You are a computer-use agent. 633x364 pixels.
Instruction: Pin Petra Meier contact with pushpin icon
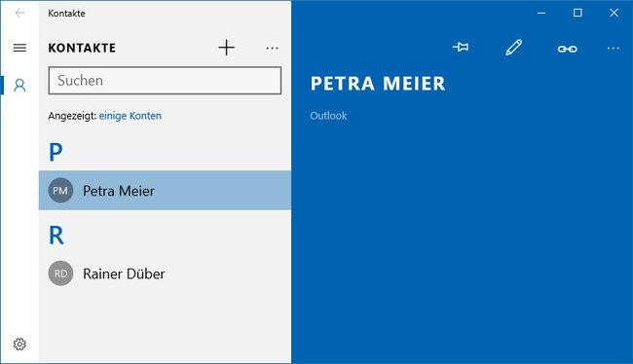tap(461, 48)
